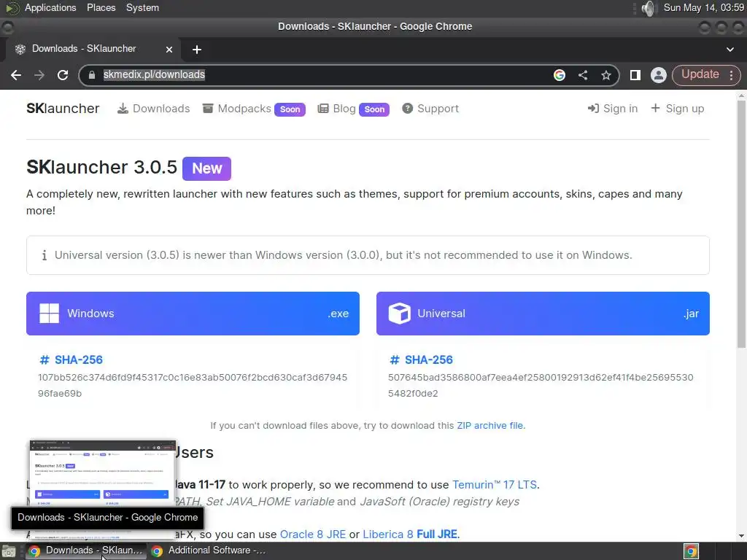Viewport: 747px width, 560px height.
Task: Switch to Additional Software taskbar window
Action: click(208, 551)
